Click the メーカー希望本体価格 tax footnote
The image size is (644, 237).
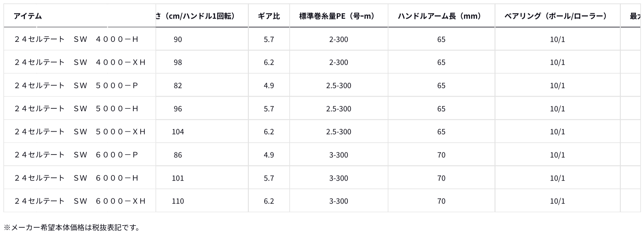coord(72,228)
